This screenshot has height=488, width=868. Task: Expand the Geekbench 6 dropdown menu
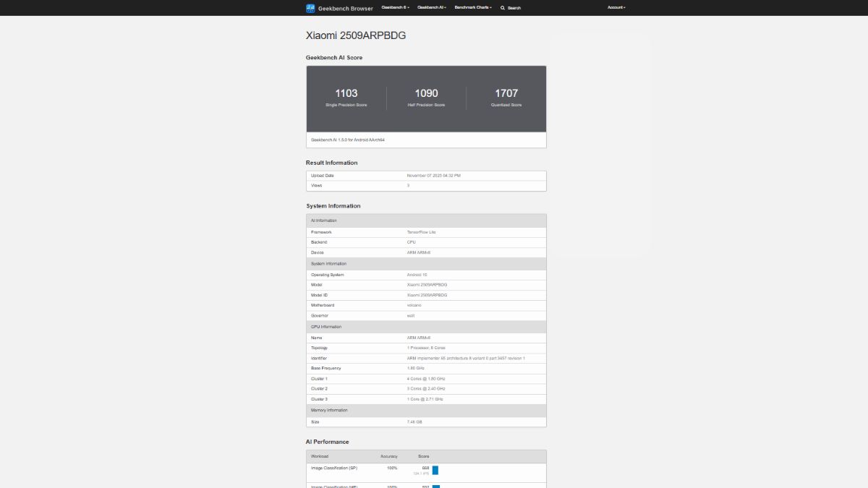[395, 7]
